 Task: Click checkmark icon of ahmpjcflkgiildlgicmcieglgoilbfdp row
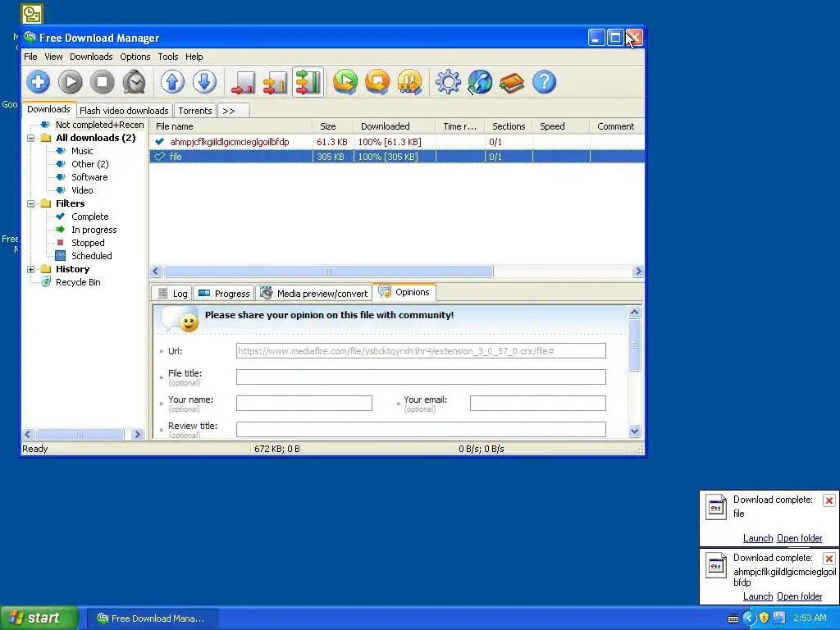[160, 142]
